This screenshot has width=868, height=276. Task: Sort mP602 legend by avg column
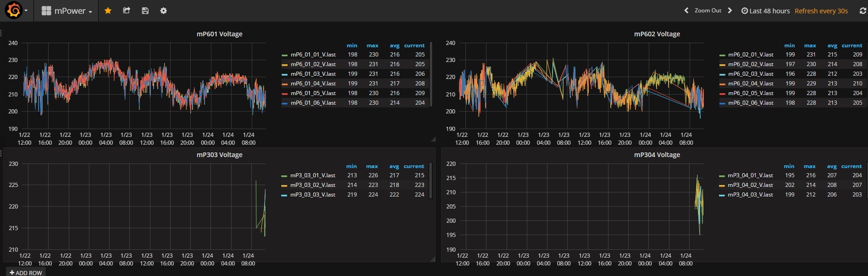(x=832, y=45)
